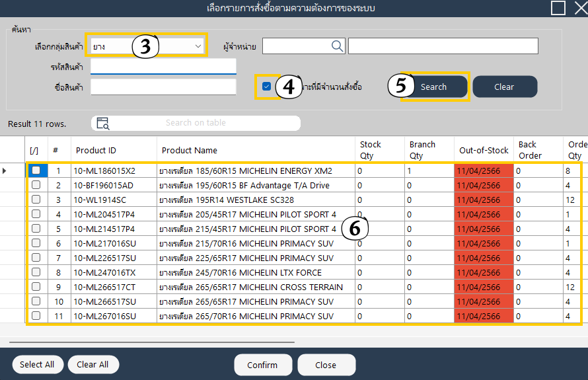The height and width of the screenshot is (380, 588).
Task: Click the Product Name column header
Action: click(190, 151)
